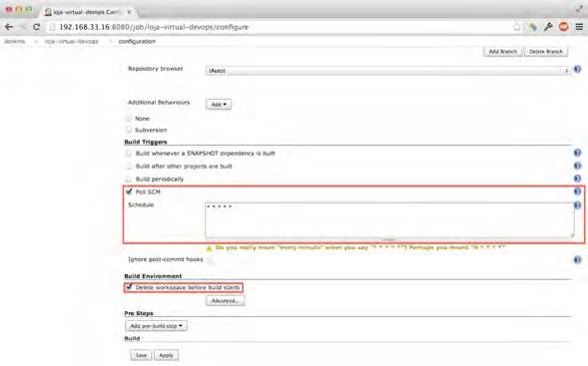The image size is (588, 366).
Task: Select the Subversion radio option
Action: pyautogui.click(x=129, y=130)
